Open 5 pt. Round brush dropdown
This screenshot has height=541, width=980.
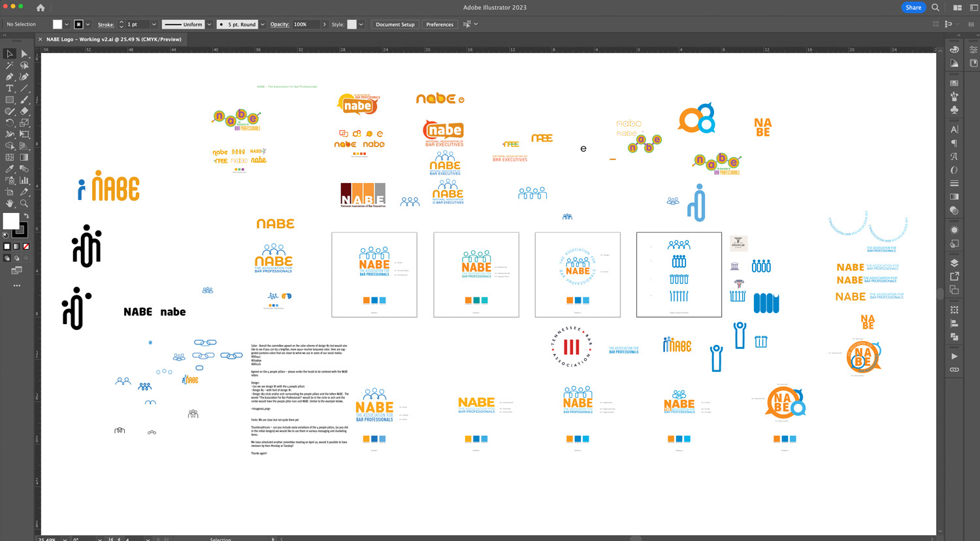click(263, 24)
